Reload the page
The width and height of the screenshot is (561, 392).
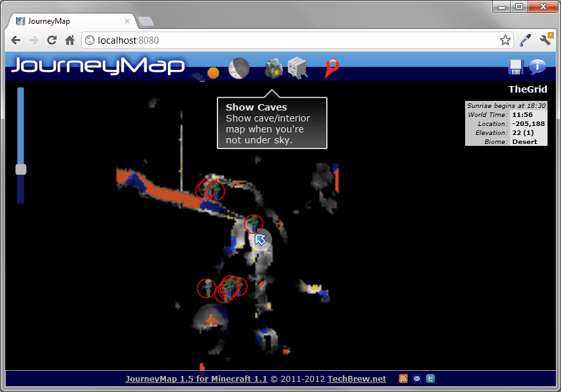coord(52,40)
